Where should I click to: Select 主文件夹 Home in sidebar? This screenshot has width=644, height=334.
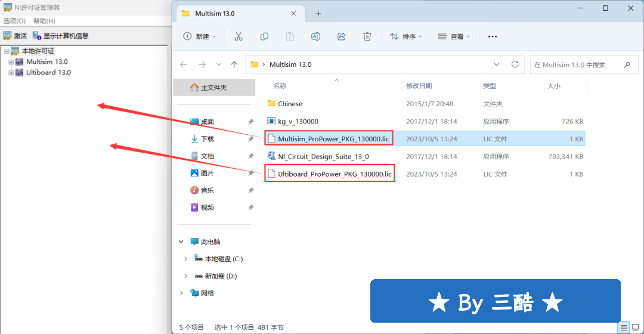tap(214, 88)
